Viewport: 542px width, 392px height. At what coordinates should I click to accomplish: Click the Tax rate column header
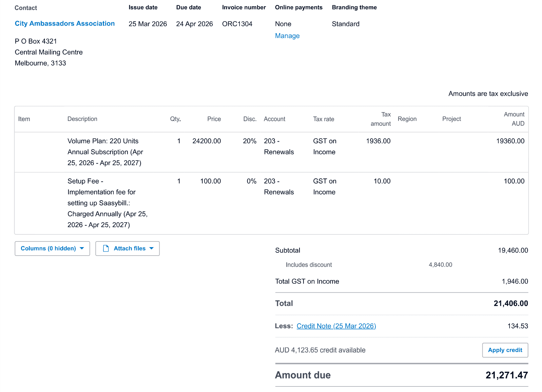pyautogui.click(x=323, y=119)
